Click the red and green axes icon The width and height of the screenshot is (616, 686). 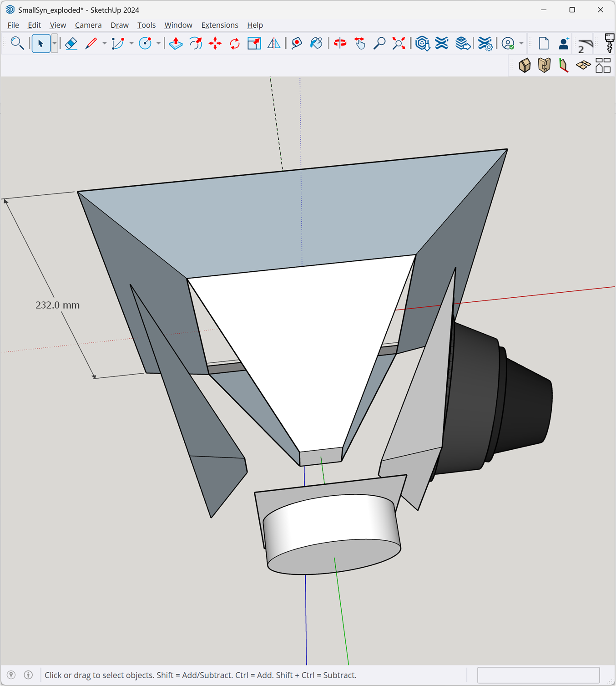(564, 66)
